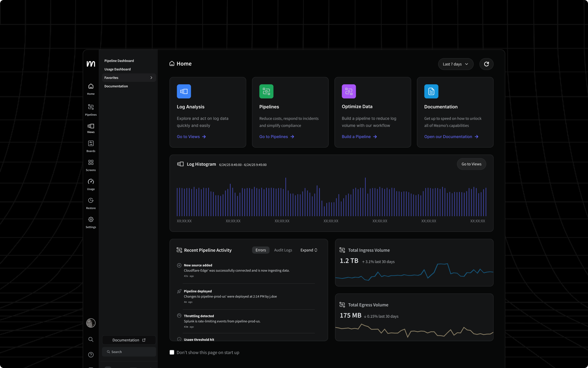The width and height of the screenshot is (588, 368).
Task: Click the refresh icon button
Action: tap(486, 64)
